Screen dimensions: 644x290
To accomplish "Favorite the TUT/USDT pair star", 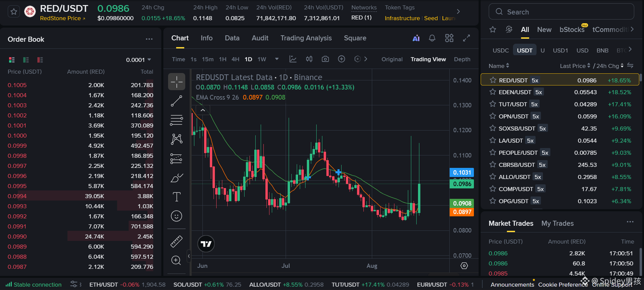I will point(493,104).
